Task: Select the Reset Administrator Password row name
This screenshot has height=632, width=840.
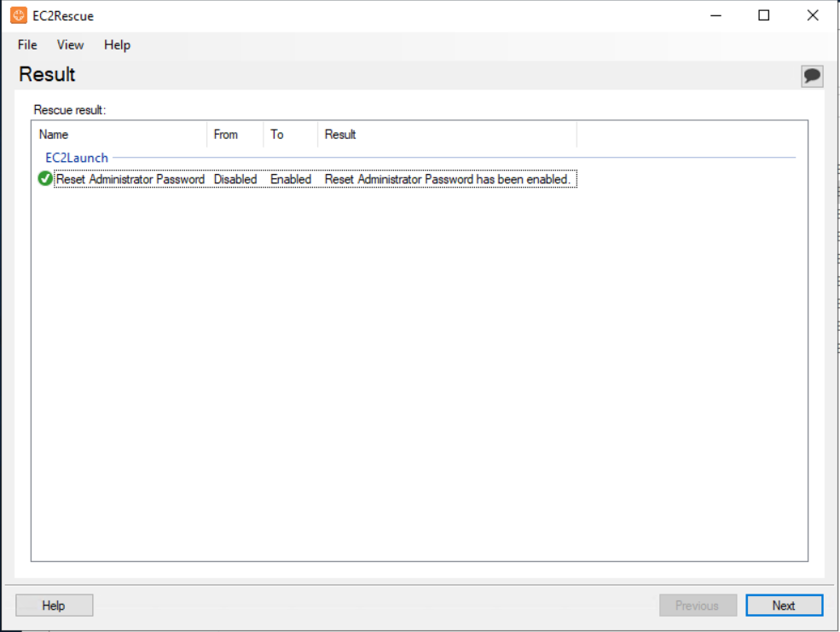Action: 130,179
